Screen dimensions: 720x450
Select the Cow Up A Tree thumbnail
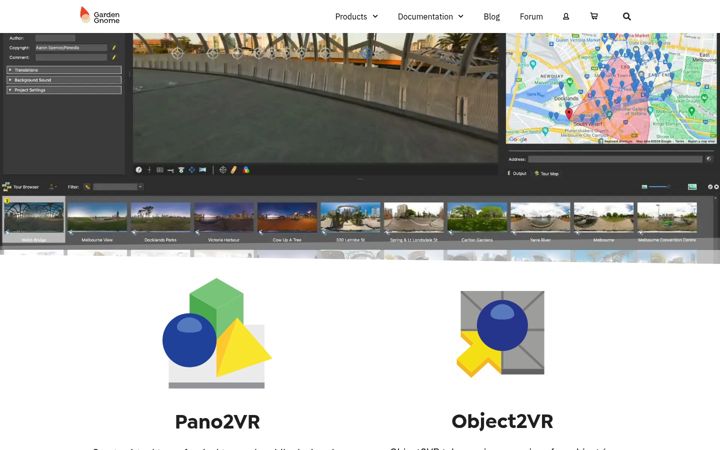pyautogui.click(x=287, y=217)
